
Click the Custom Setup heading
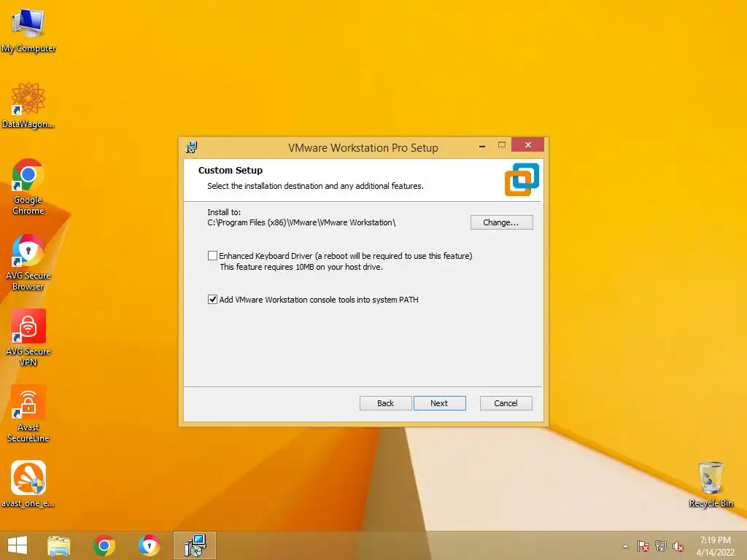[x=230, y=170]
